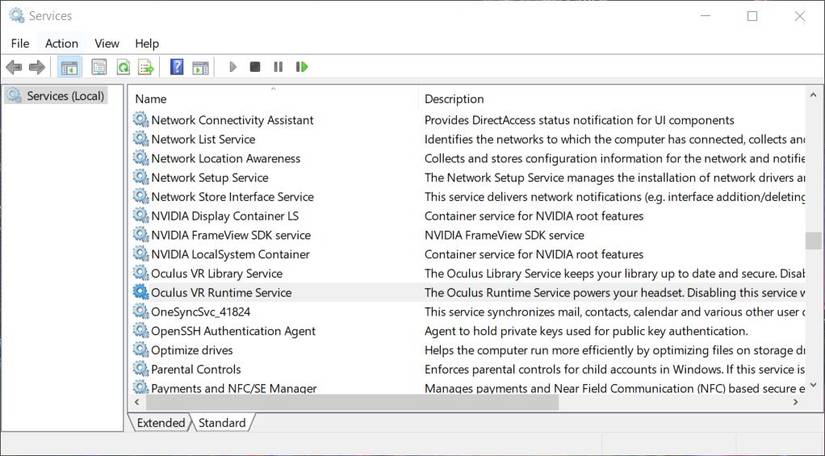Select the Oculus VR Runtime Service row
This screenshot has width=825, height=456.
[221, 293]
